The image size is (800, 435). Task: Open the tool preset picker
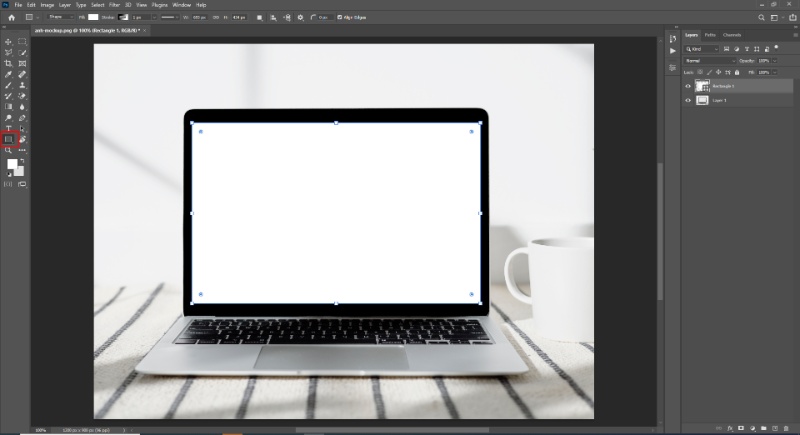click(32, 17)
